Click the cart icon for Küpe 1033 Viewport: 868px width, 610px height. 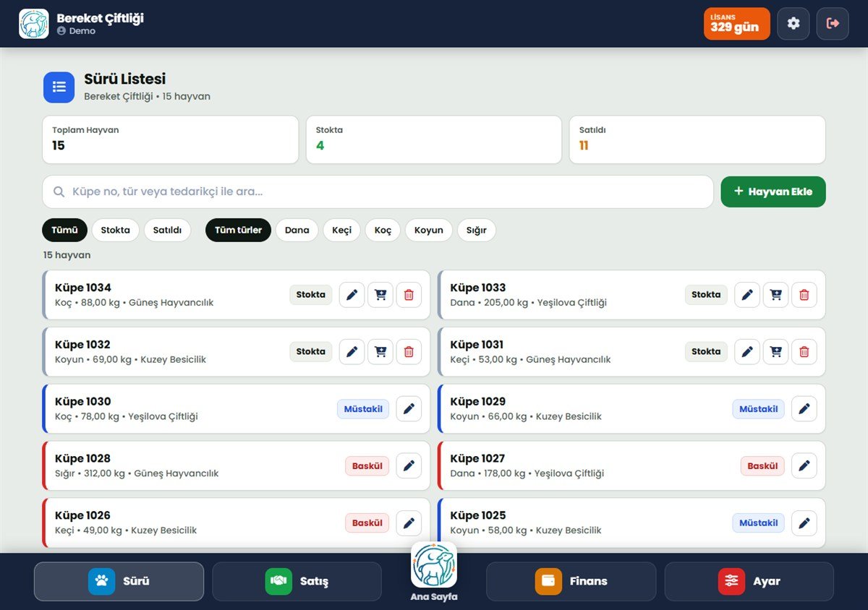(775, 295)
